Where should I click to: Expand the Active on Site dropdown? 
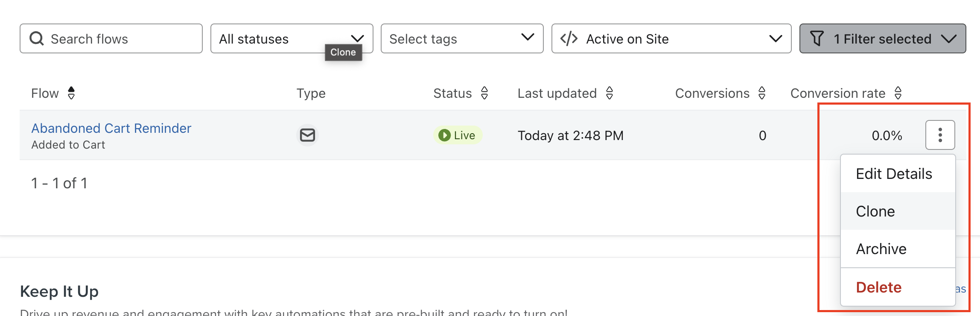coord(671,38)
